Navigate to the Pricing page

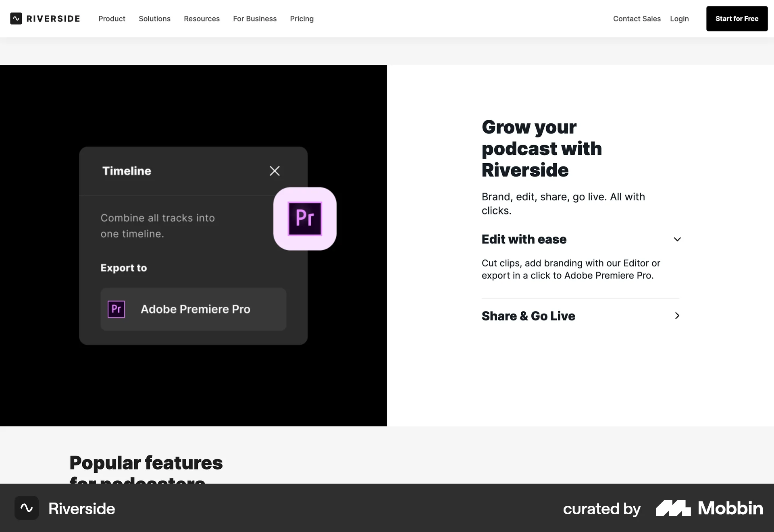(302, 19)
